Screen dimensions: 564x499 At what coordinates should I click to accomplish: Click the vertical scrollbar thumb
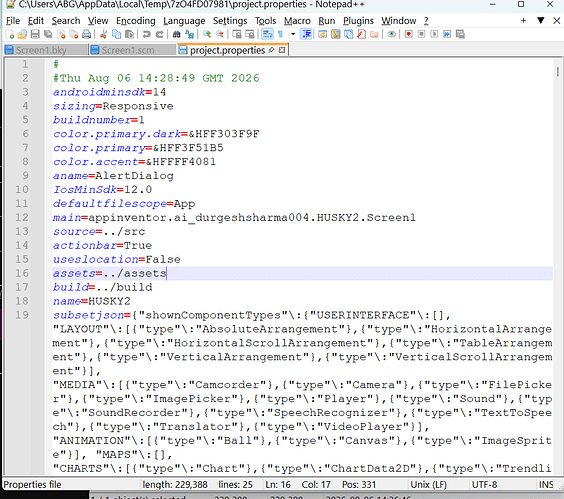(x=558, y=71)
